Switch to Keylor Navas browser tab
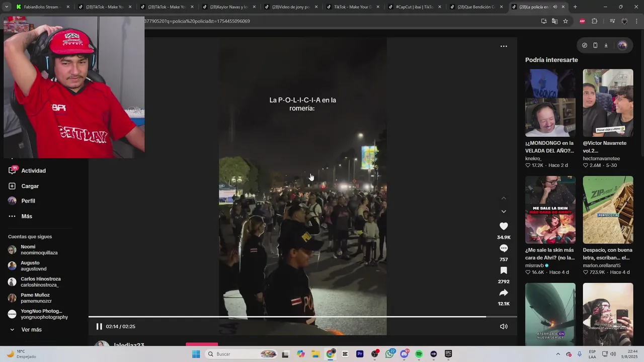Image resolution: width=644 pixels, height=362 pixels. coord(229,7)
